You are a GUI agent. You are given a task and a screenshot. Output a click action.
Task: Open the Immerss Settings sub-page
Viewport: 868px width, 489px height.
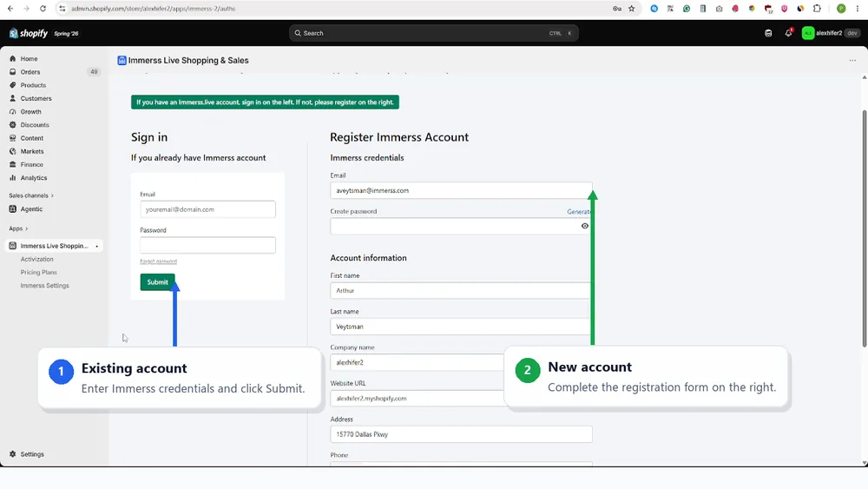(45, 286)
